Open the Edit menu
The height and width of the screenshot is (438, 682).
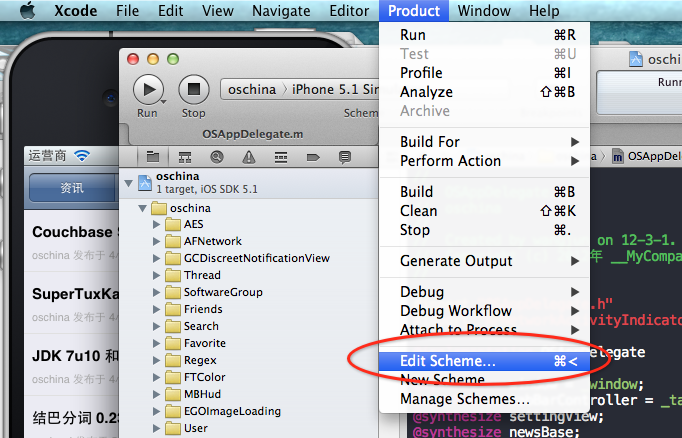pos(170,10)
